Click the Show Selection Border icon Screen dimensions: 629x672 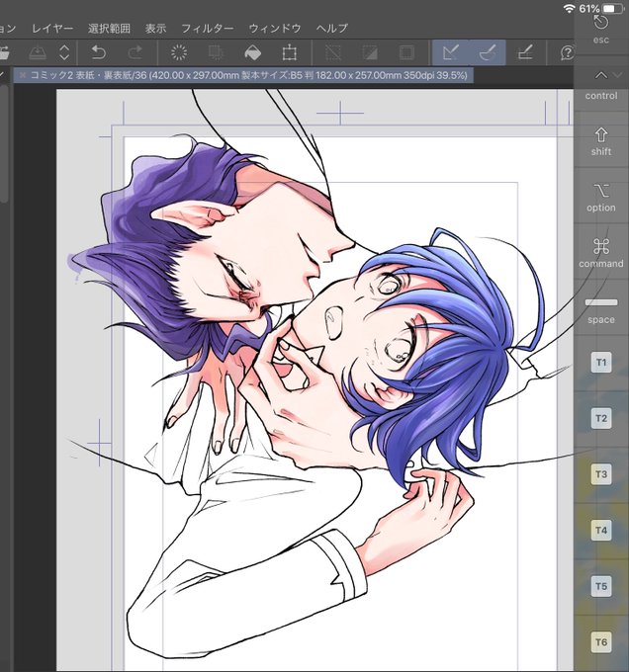[x=406, y=52]
